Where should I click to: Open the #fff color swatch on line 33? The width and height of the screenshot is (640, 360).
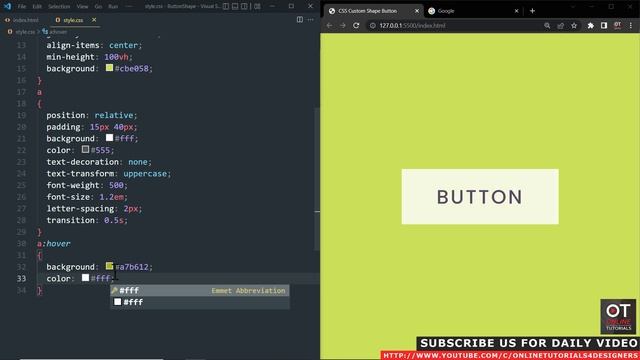pos(85,278)
